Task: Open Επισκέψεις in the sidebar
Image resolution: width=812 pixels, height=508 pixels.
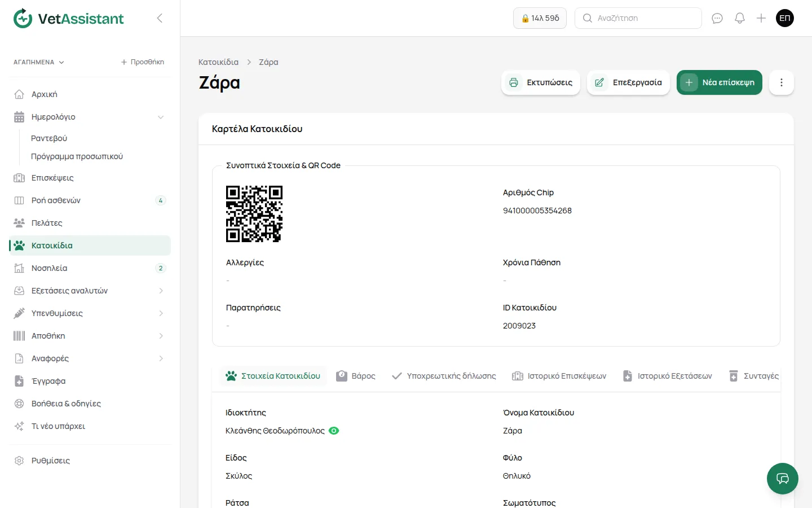Action: coord(90,178)
